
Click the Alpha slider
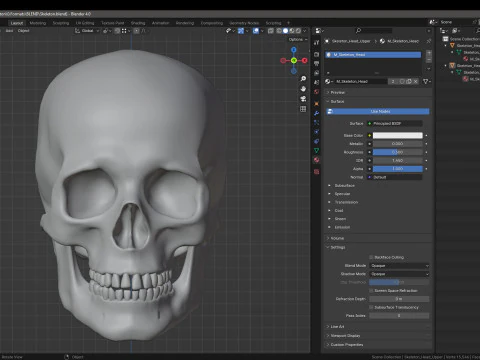tap(398, 169)
